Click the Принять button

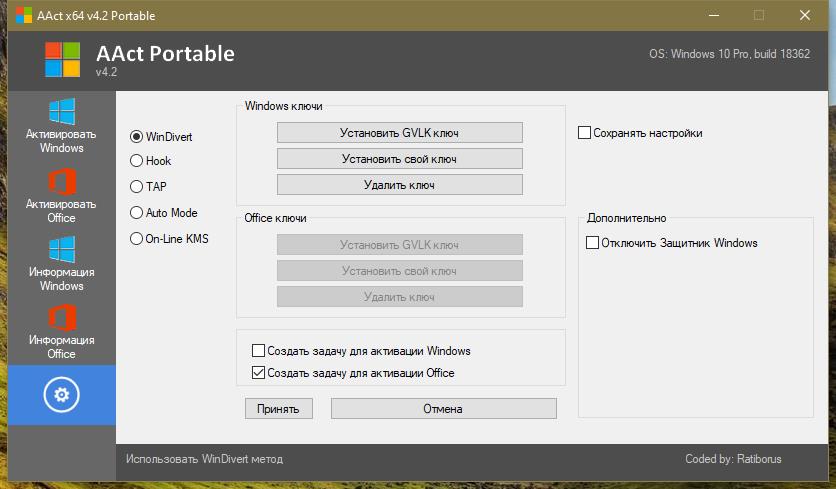click(x=278, y=408)
